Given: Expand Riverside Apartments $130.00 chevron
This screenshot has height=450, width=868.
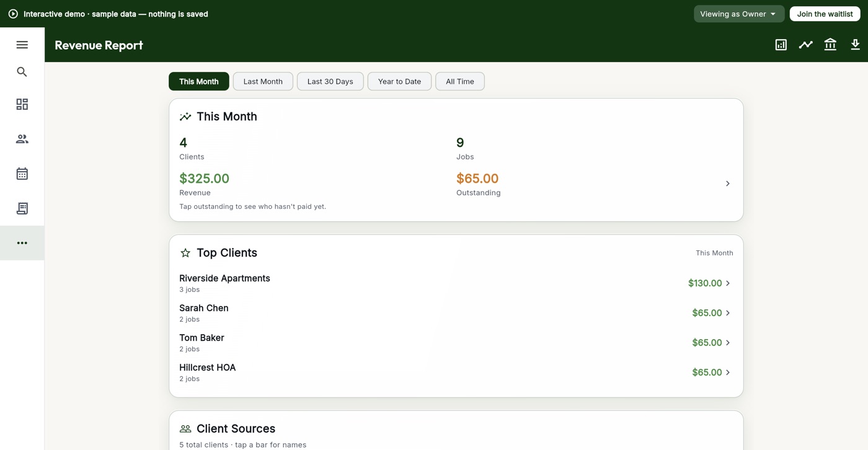Looking at the screenshot, I should tap(727, 283).
